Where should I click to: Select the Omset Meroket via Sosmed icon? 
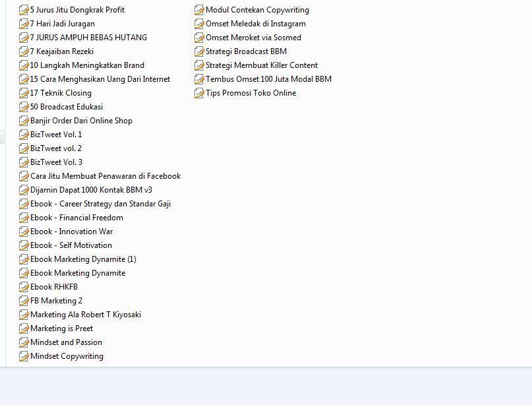pos(199,38)
